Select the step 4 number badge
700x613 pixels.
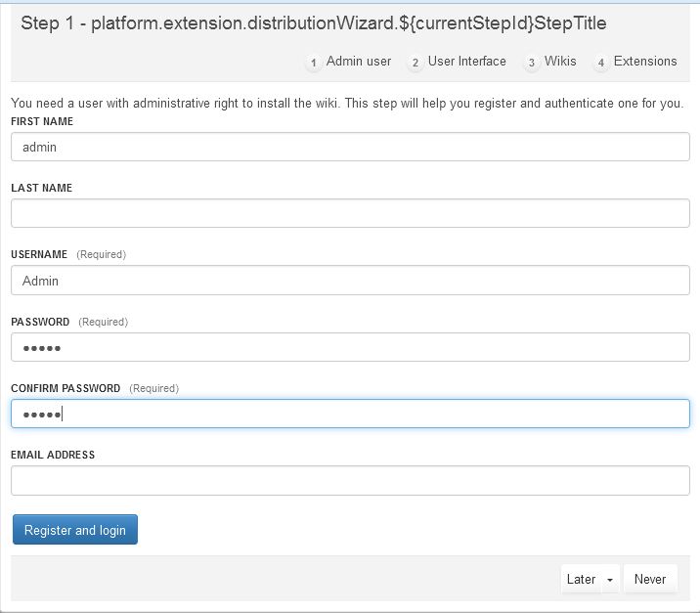coord(601,63)
